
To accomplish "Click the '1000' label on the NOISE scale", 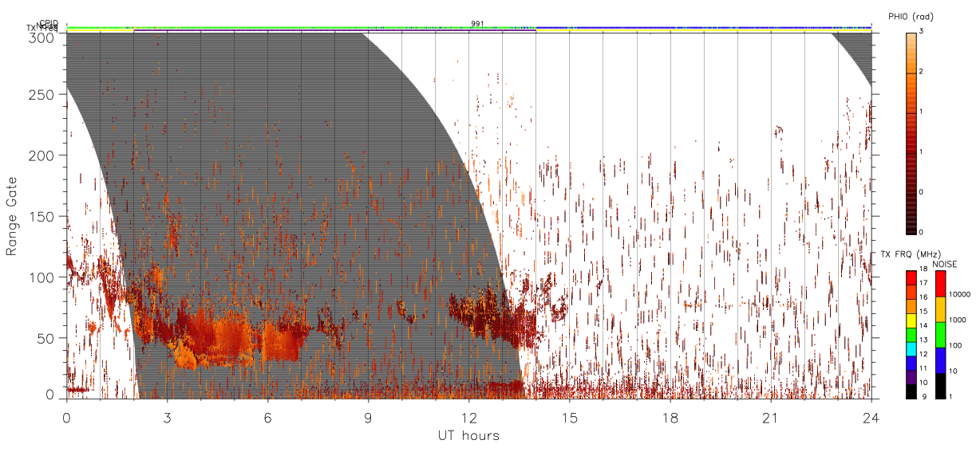I will click(958, 320).
